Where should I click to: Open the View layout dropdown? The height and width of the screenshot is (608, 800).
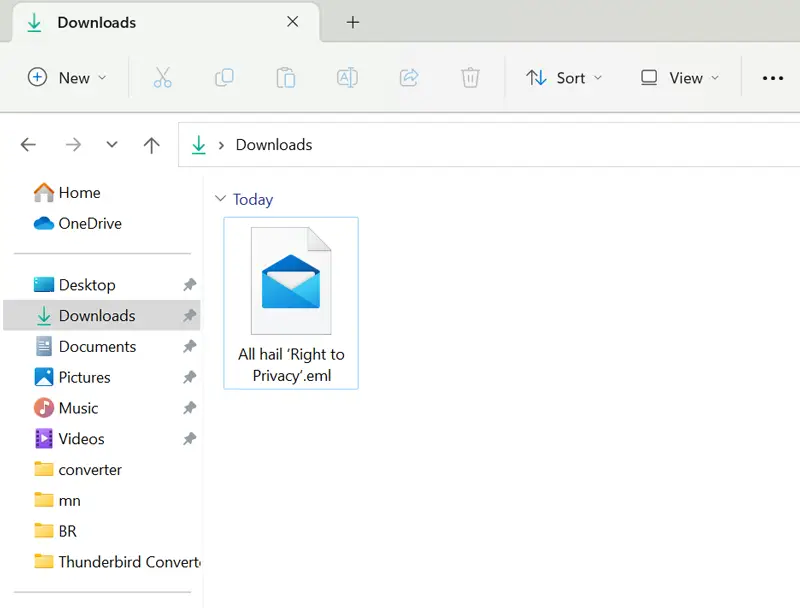click(x=680, y=78)
